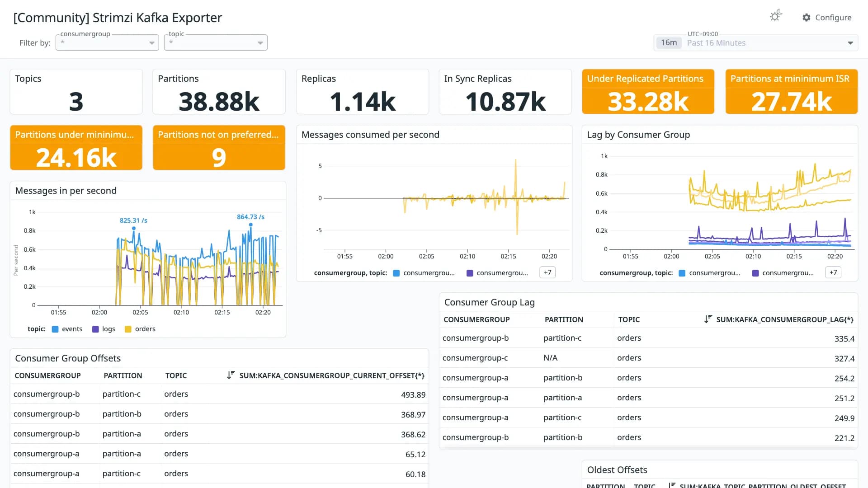
Task: Click the 327.4 lag value
Action: 844,358
